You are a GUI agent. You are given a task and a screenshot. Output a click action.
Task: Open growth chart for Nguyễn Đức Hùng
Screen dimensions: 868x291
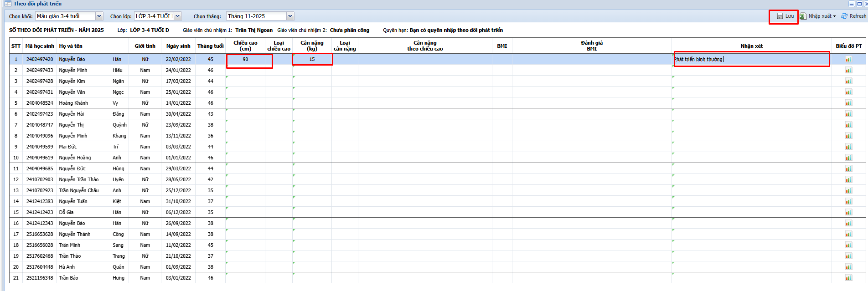point(848,168)
